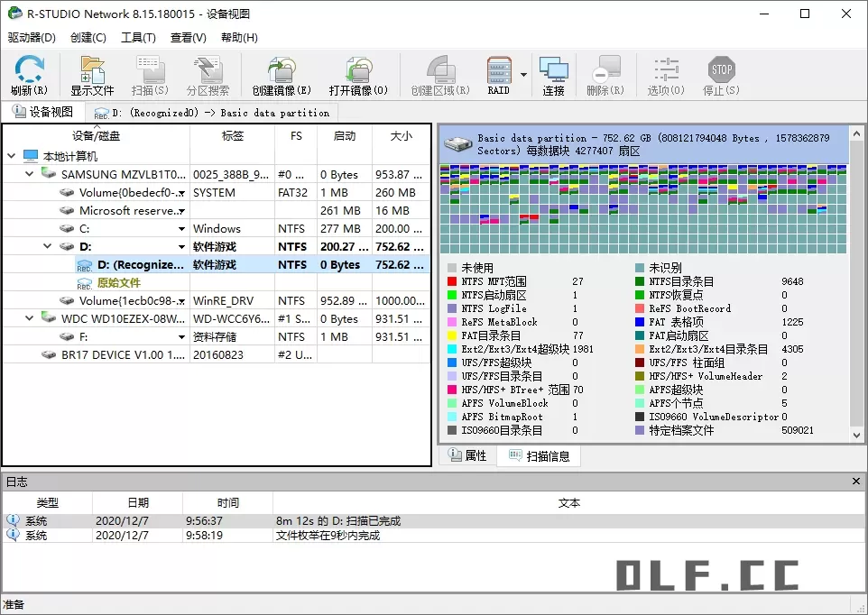This screenshot has width=868, height=615.
Task: Close the 日志 log panel
Action: [856, 482]
